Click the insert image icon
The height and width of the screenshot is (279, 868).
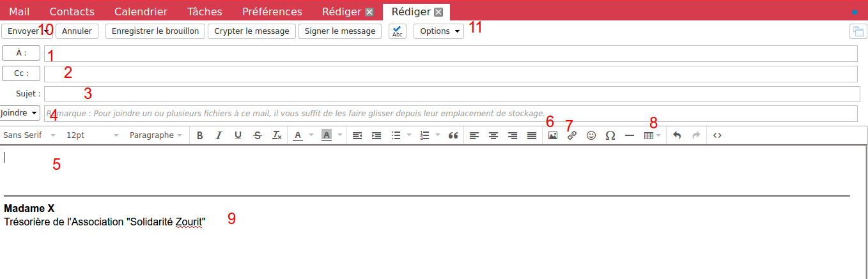point(553,135)
